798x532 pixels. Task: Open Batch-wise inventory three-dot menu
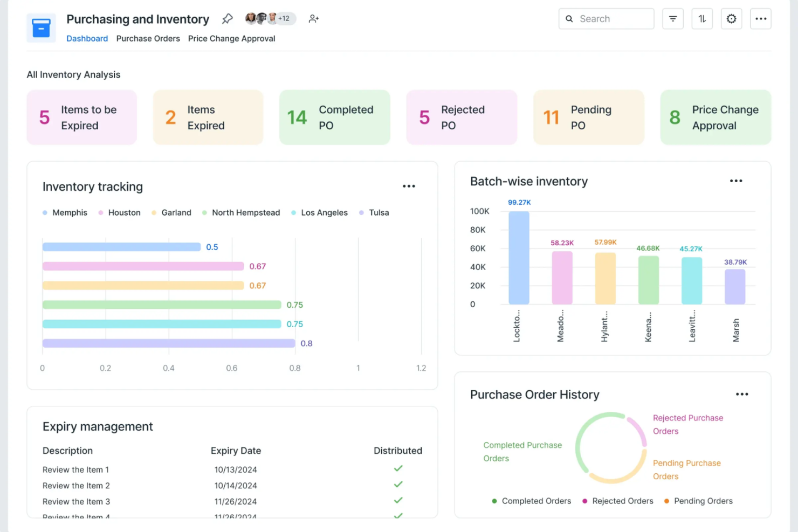(736, 181)
